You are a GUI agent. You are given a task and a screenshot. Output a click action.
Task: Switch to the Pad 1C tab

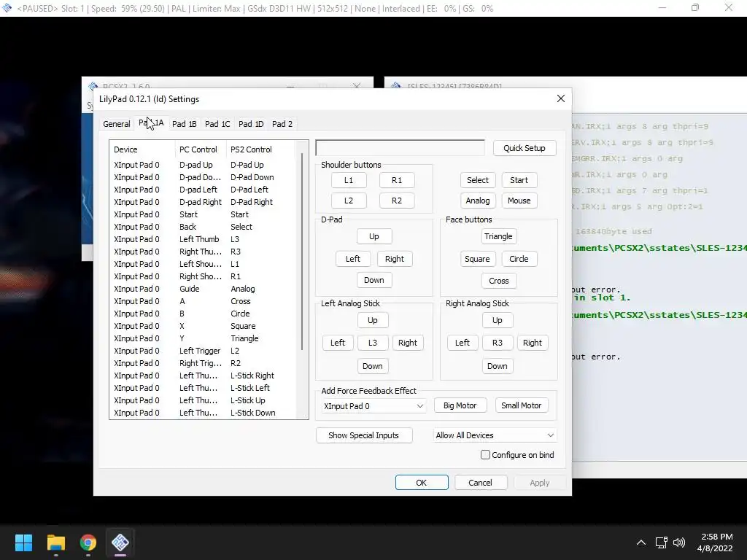pos(217,124)
